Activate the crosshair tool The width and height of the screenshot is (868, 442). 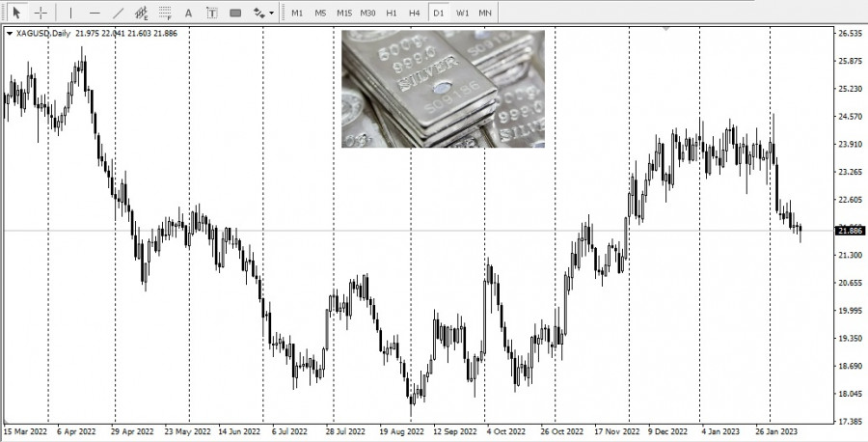click(x=41, y=13)
